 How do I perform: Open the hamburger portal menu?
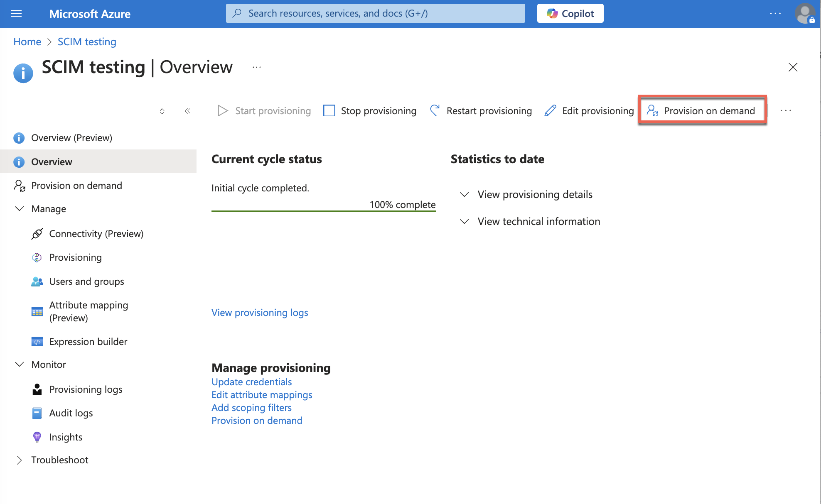[16, 14]
